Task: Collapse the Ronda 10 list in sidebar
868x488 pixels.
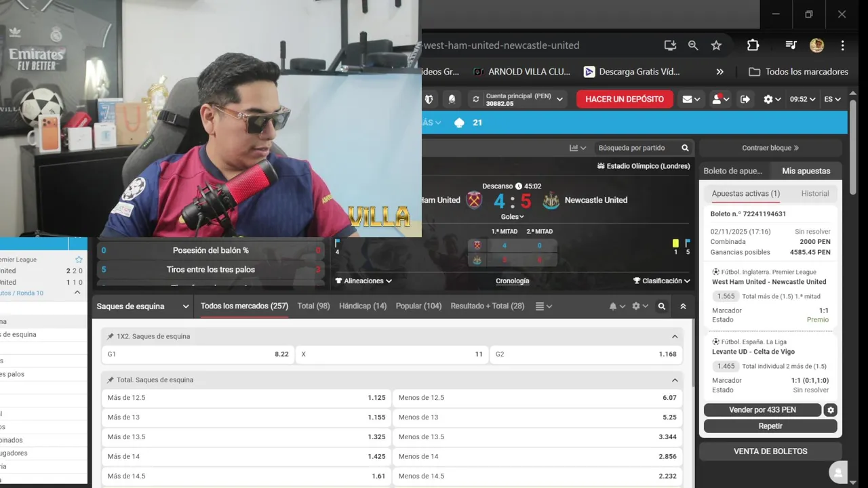Action: click(77, 293)
